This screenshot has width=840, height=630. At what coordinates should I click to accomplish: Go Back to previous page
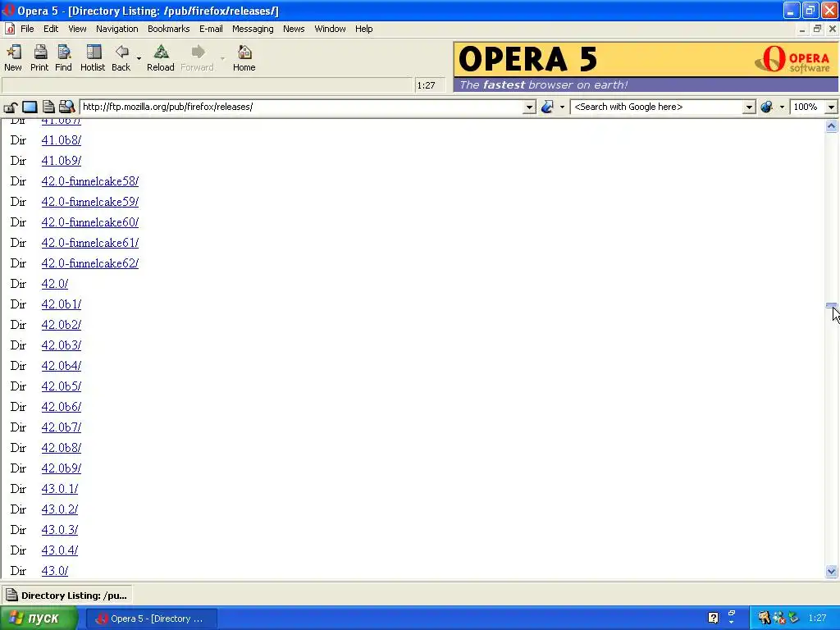click(121, 58)
